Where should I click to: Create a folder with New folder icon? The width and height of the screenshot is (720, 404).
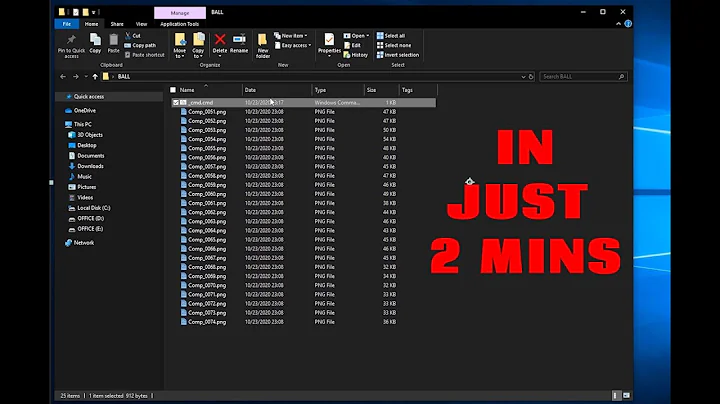(264, 41)
